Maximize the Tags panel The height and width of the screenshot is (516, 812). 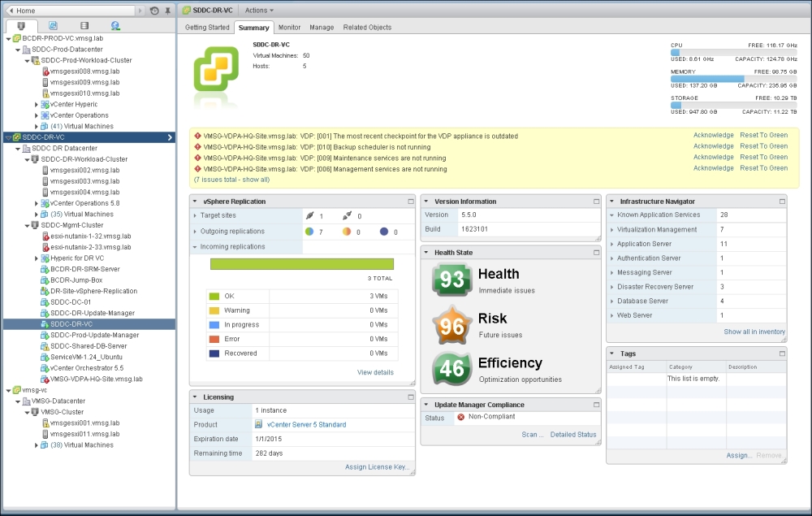point(782,353)
